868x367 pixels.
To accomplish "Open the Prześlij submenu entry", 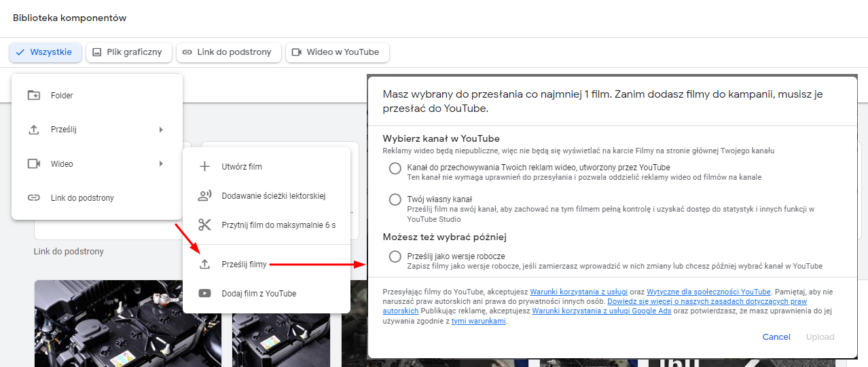I will (97, 130).
